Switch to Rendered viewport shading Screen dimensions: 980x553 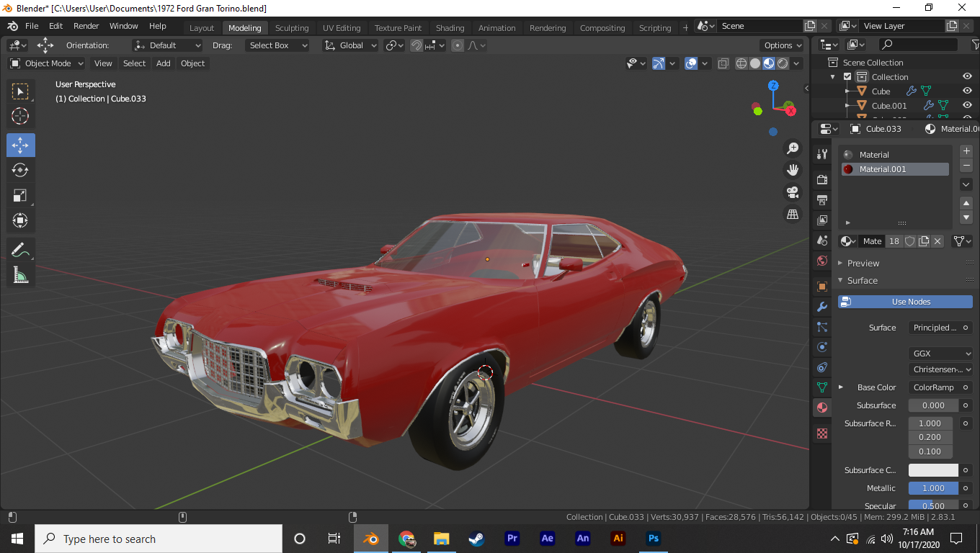click(x=783, y=63)
